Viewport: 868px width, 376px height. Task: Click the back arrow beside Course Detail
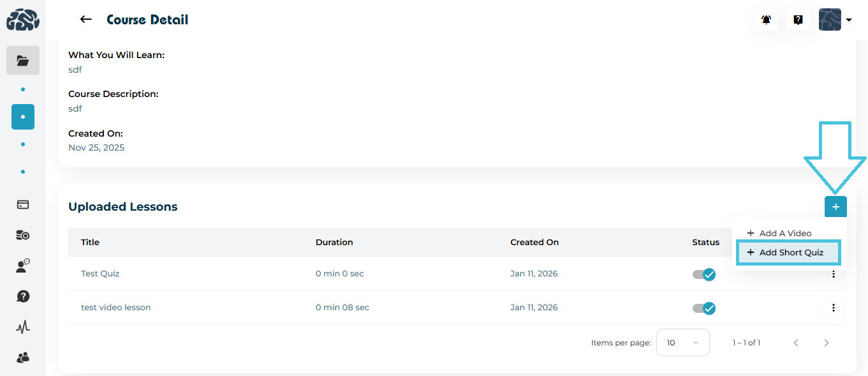(x=85, y=20)
